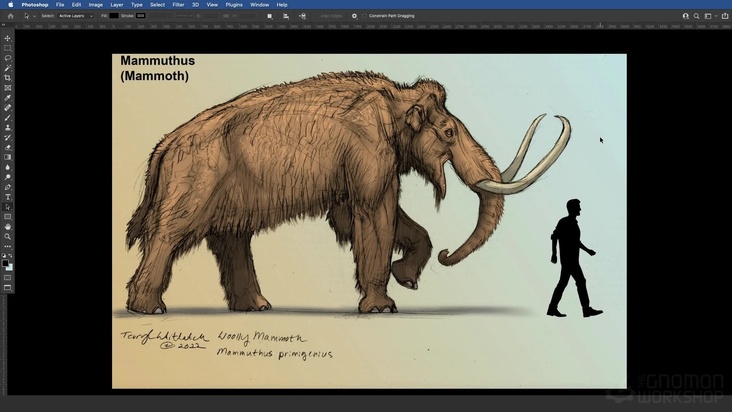
Task: Select the Rectangle shape tool
Action: pyautogui.click(x=7, y=217)
